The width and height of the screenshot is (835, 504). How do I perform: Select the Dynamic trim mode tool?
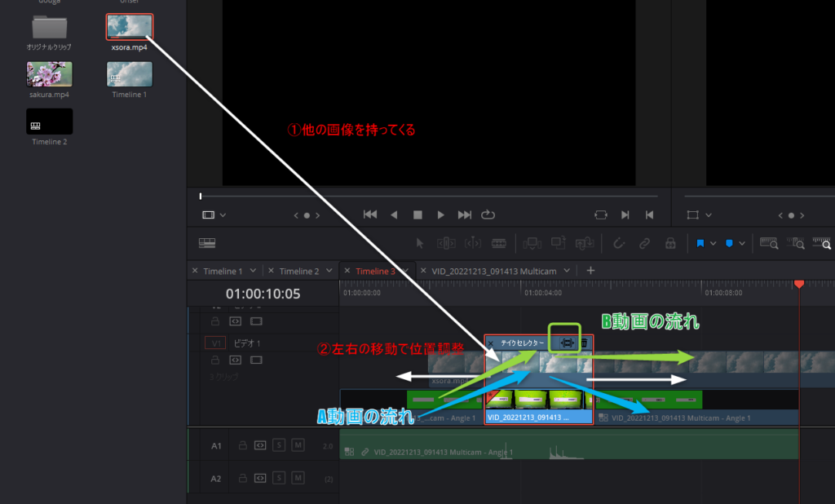tap(472, 244)
